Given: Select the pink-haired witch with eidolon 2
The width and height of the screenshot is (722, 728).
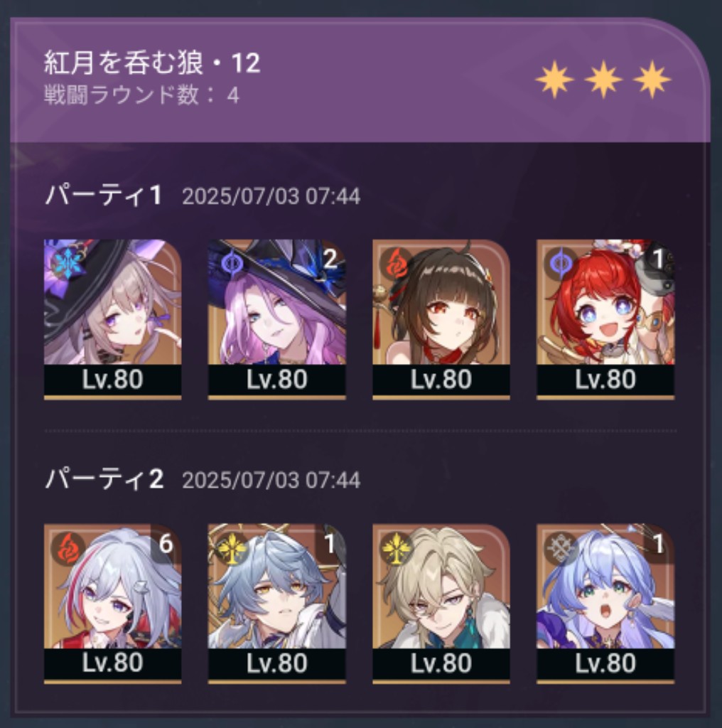Looking at the screenshot, I should click(277, 319).
